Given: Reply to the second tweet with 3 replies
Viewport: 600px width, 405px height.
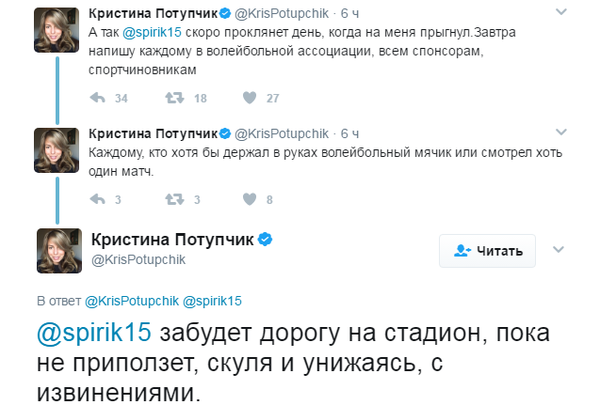Looking at the screenshot, I should (x=98, y=199).
